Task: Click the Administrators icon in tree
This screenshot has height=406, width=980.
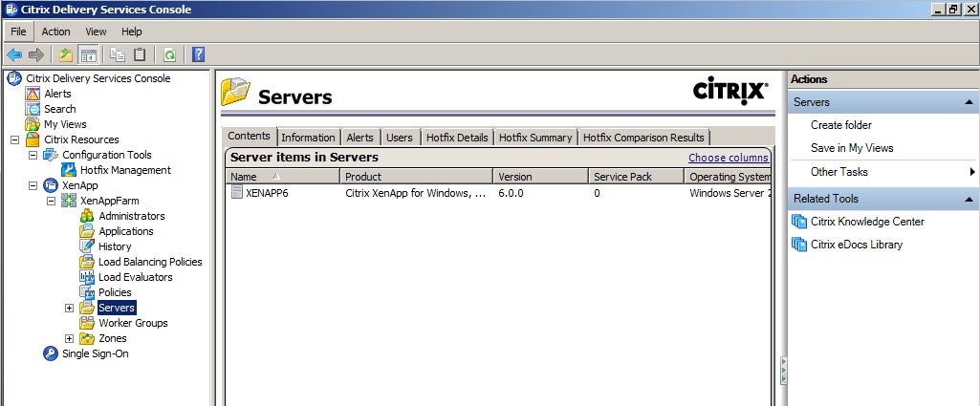Action: click(x=87, y=216)
